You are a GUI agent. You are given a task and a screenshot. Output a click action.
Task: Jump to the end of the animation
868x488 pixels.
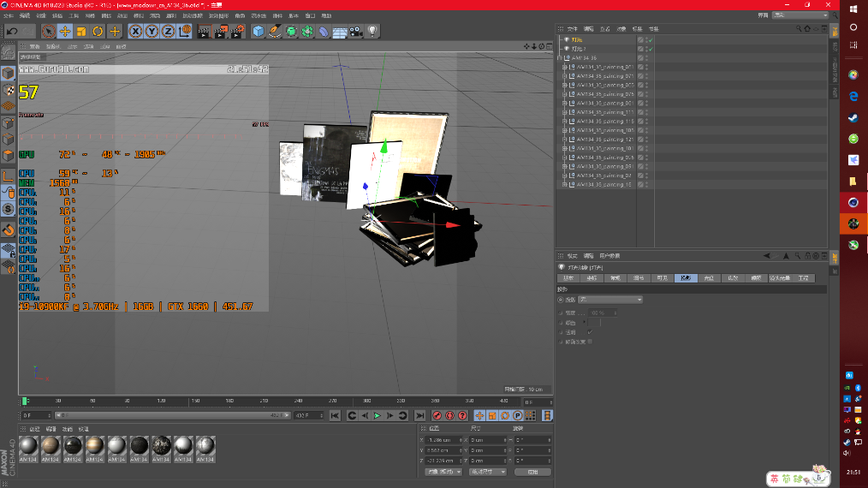(x=419, y=416)
